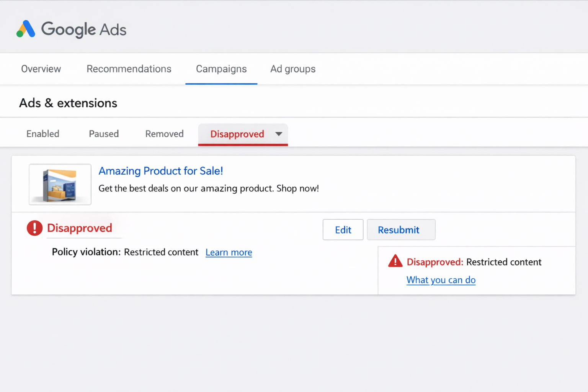Open the Removed ads filter
Viewport: 588px width, 392px height.
coord(164,134)
